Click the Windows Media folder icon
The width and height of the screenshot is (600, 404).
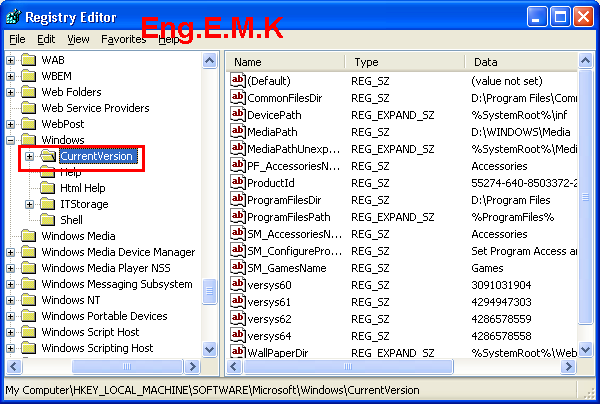point(29,236)
